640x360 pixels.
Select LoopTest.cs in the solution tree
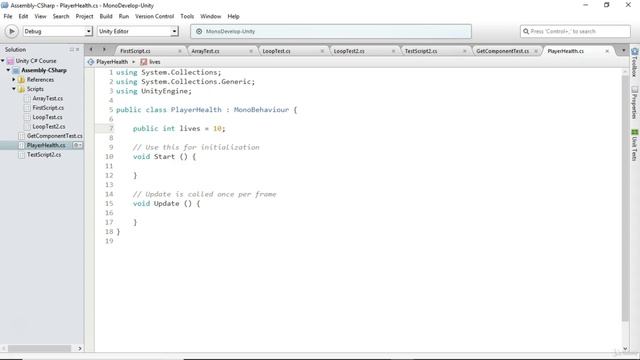click(x=47, y=117)
